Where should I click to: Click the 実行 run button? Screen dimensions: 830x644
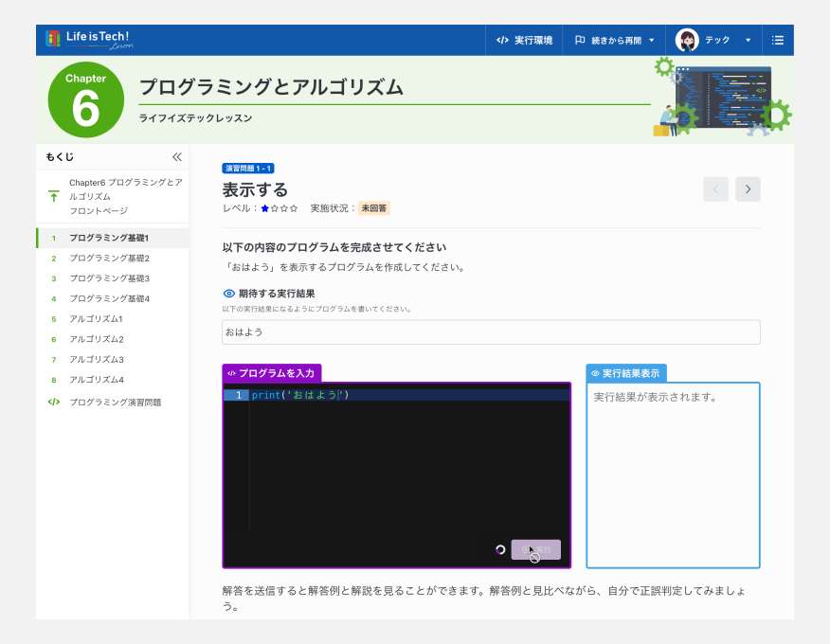pyautogui.click(x=535, y=550)
